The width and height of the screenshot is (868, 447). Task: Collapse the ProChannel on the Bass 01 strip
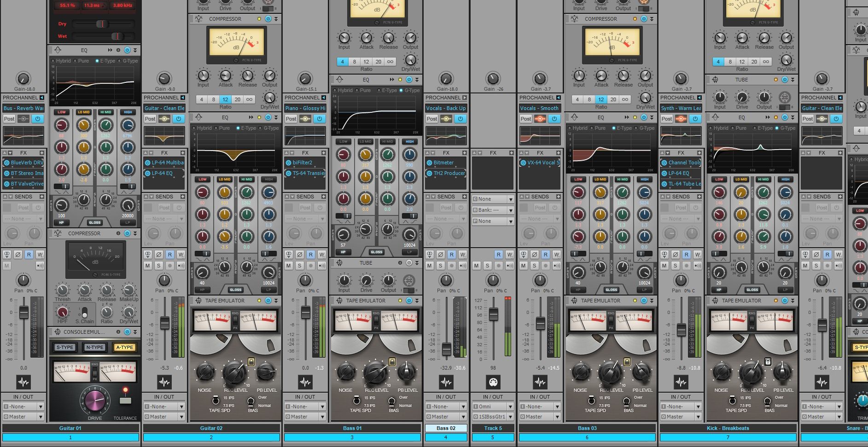click(324, 98)
